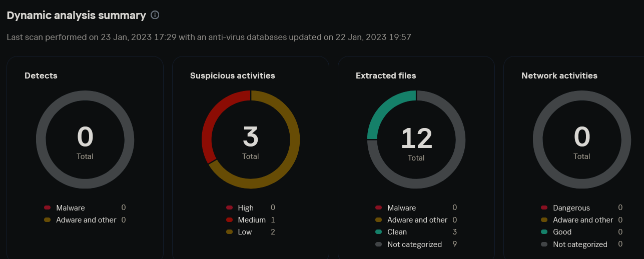The image size is (644, 259).
Task: Click the green Good legend dot in Network activities
Action: click(544, 232)
